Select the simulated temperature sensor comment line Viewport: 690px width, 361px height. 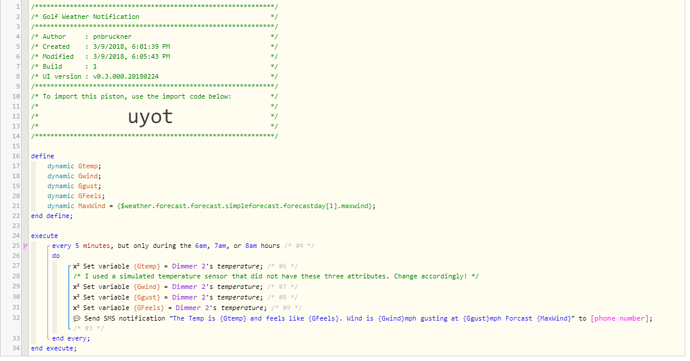pyautogui.click(x=276, y=276)
